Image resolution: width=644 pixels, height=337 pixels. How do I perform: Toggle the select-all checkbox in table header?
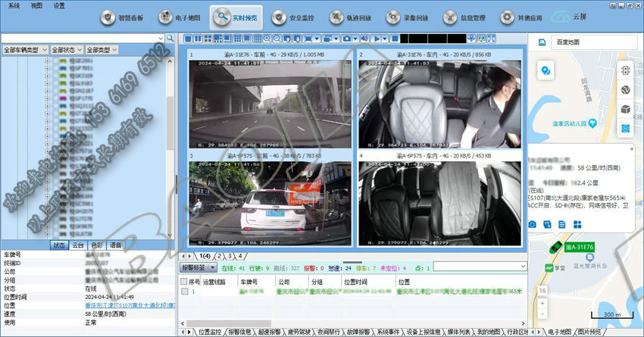(x=184, y=281)
